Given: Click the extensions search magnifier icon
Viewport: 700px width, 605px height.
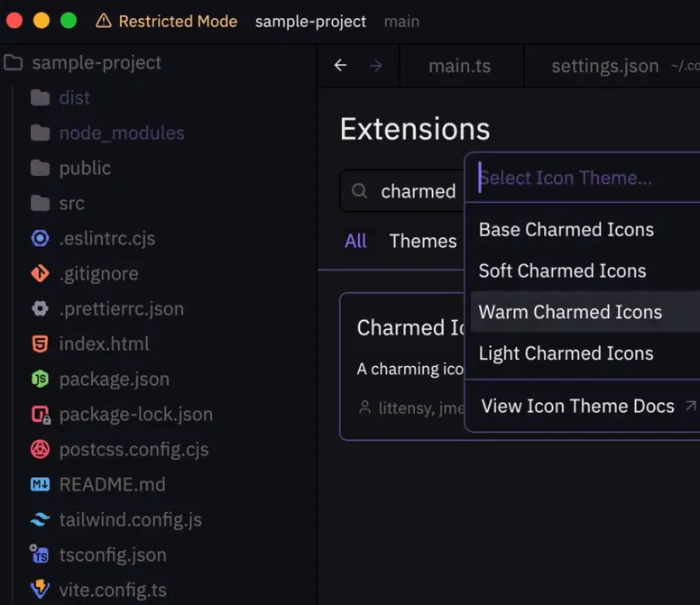Looking at the screenshot, I should [x=359, y=191].
